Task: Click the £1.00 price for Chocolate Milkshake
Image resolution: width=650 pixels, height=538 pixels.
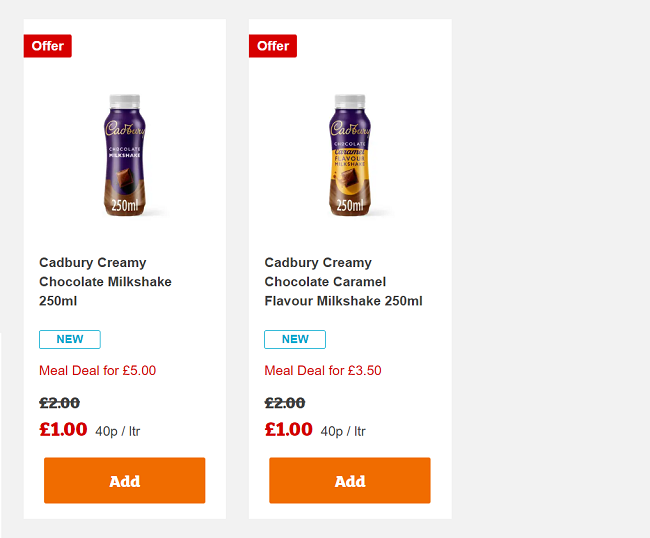Action: (x=63, y=430)
